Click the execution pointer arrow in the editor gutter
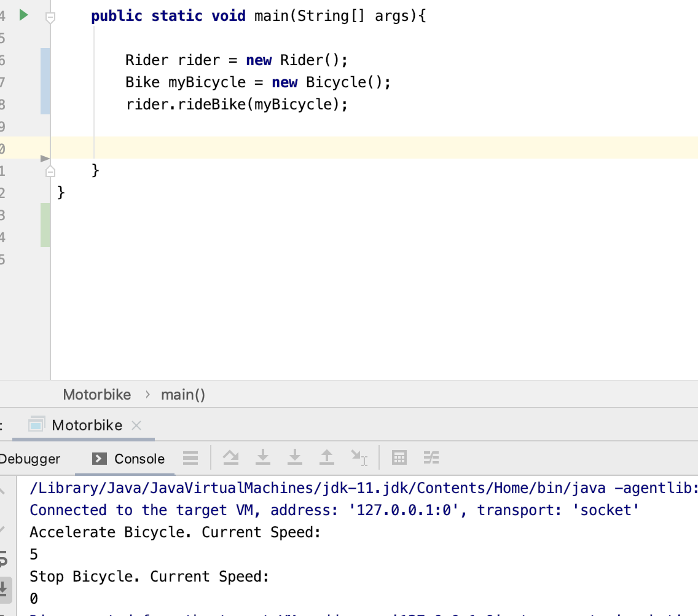 [x=44, y=158]
